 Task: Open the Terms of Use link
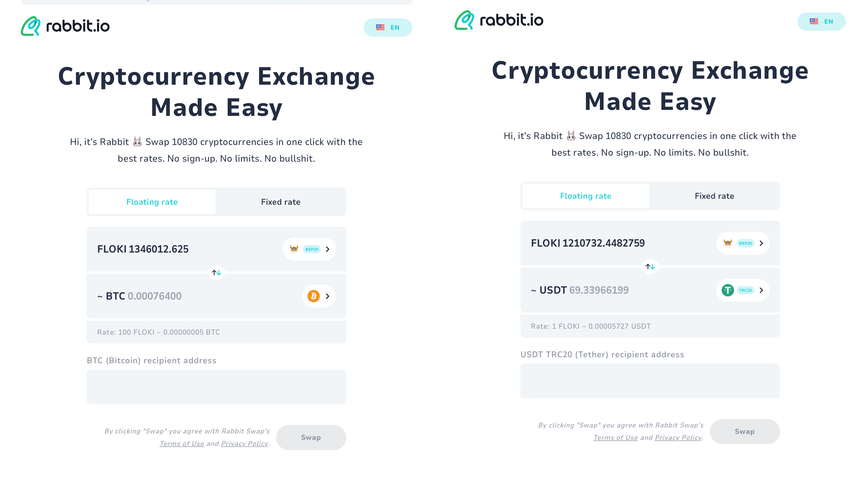[182, 444]
